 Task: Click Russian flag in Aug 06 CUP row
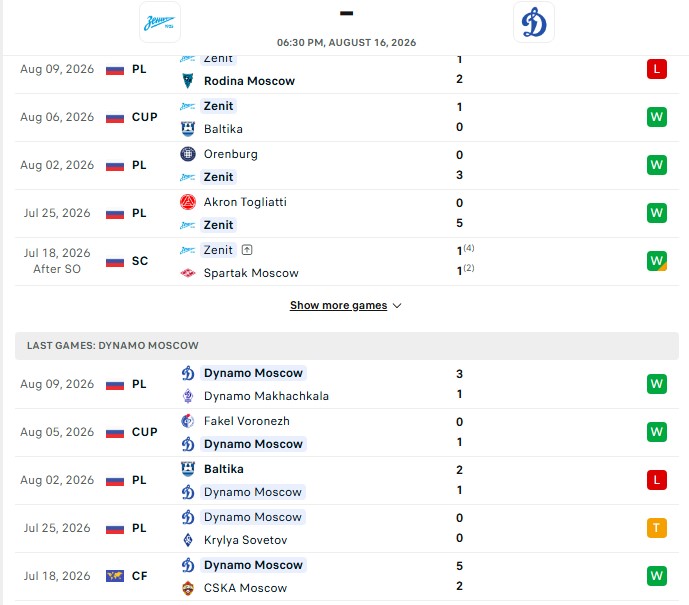click(x=115, y=118)
